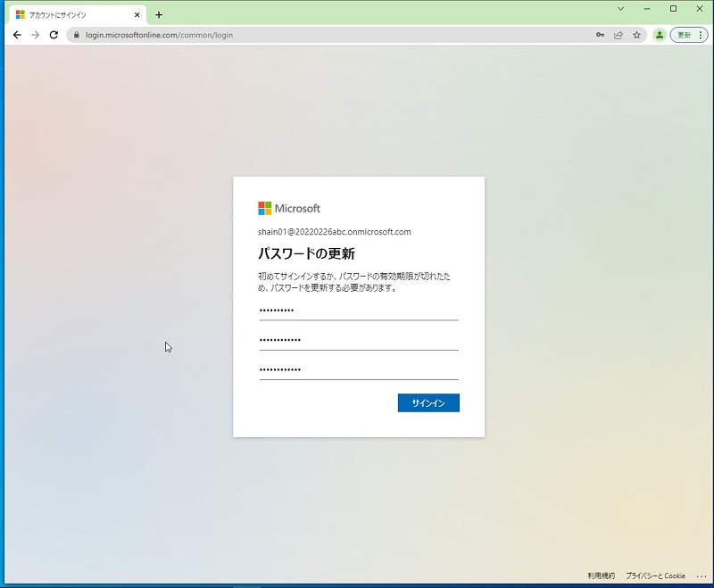Maximize the Chrome window

click(x=674, y=9)
